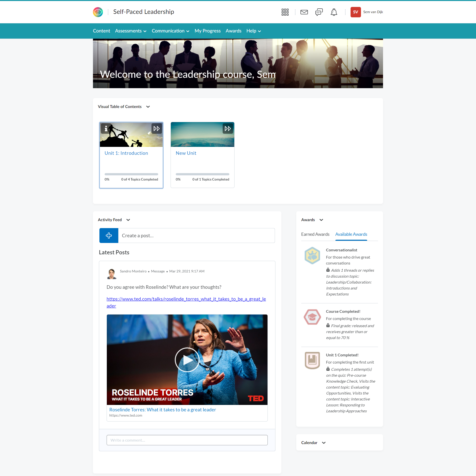Expand the Calendar widget chevron

pyautogui.click(x=324, y=443)
